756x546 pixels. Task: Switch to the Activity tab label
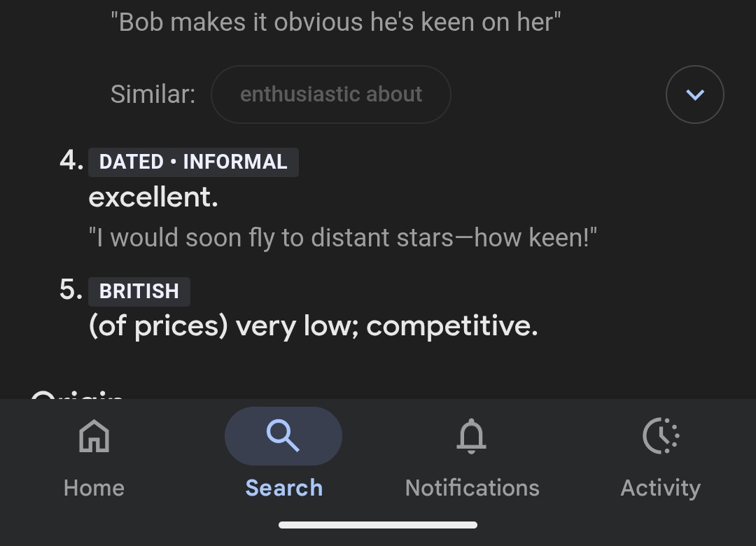(x=661, y=488)
